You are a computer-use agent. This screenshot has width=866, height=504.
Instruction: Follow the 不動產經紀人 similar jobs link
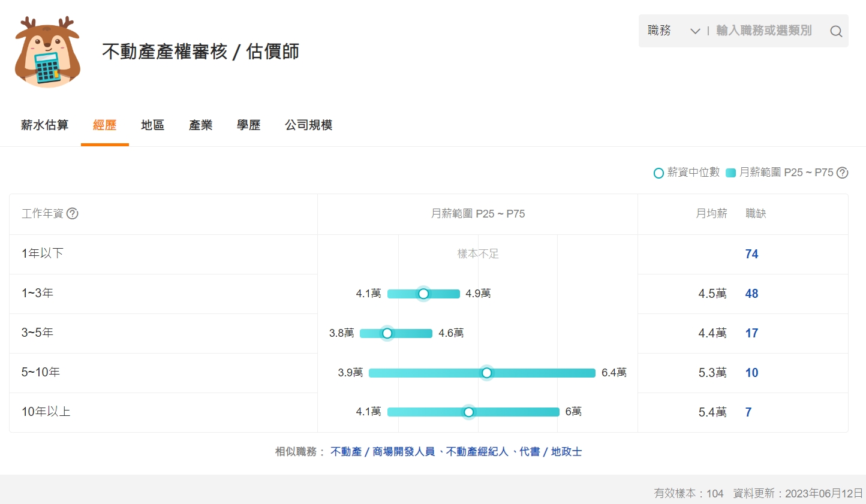(478, 452)
